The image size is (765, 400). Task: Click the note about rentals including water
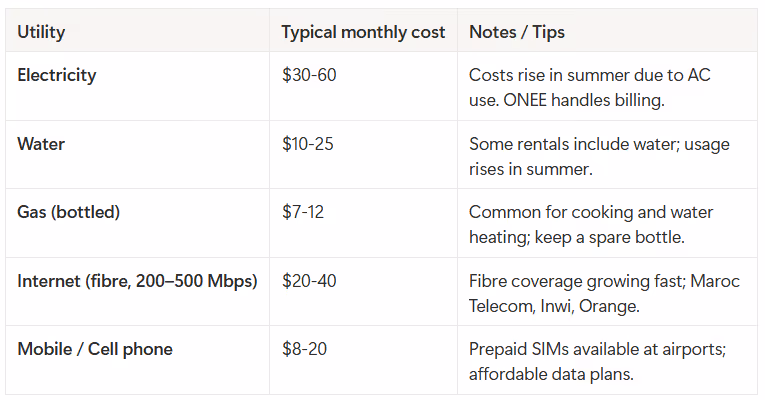[599, 157]
